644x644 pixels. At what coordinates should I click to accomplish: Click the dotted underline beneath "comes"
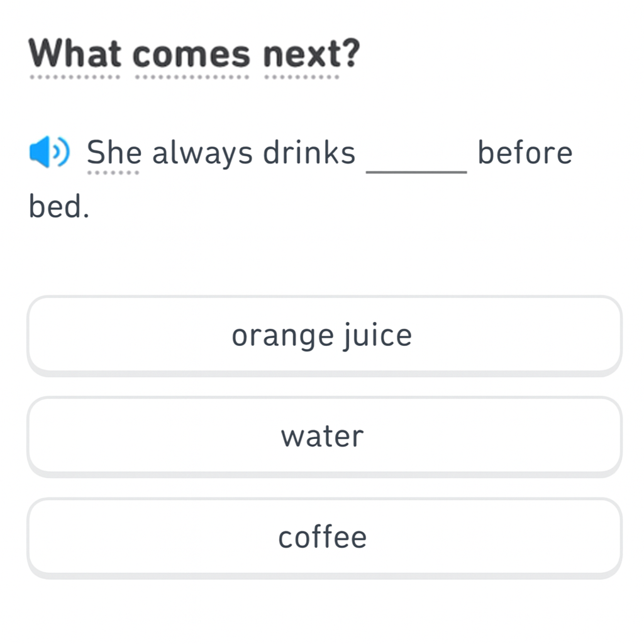pos(191,78)
